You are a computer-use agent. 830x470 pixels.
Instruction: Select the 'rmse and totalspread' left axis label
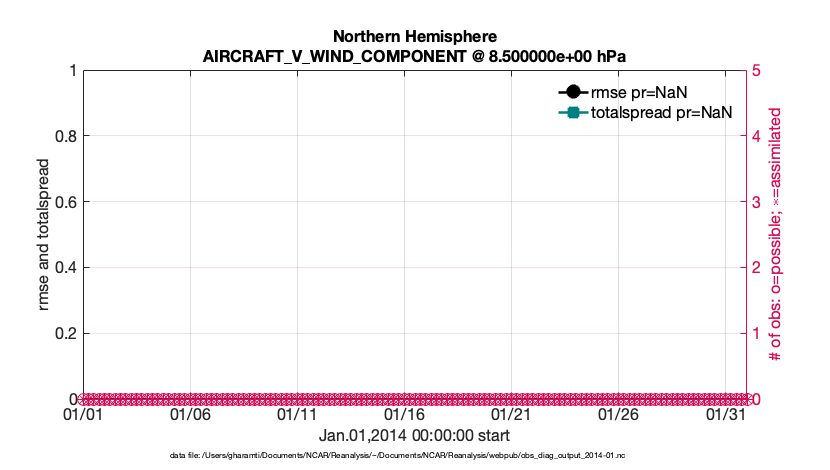click(x=43, y=235)
